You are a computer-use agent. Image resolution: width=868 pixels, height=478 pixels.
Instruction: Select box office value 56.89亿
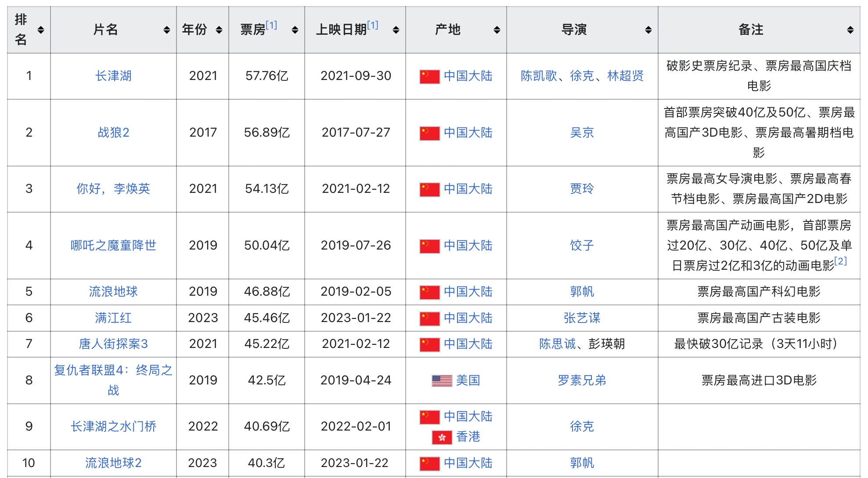[267, 132]
